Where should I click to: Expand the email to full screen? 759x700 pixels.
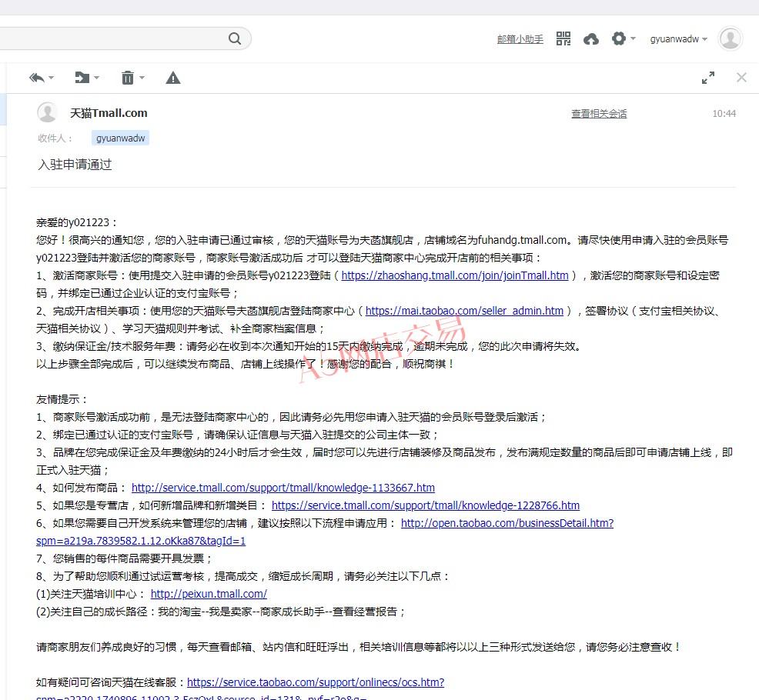click(708, 78)
